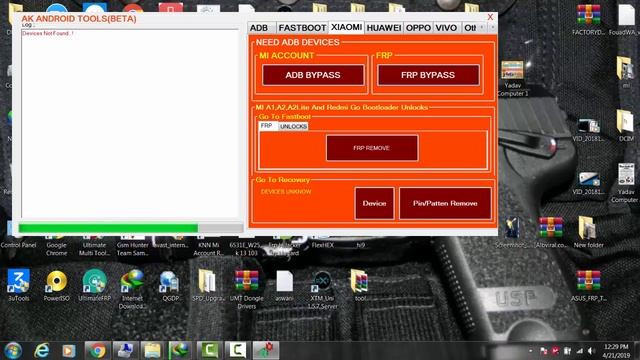Click the Gsm Hunter Team Sam label
This screenshot has width=640, height=360.
point(132,249)
